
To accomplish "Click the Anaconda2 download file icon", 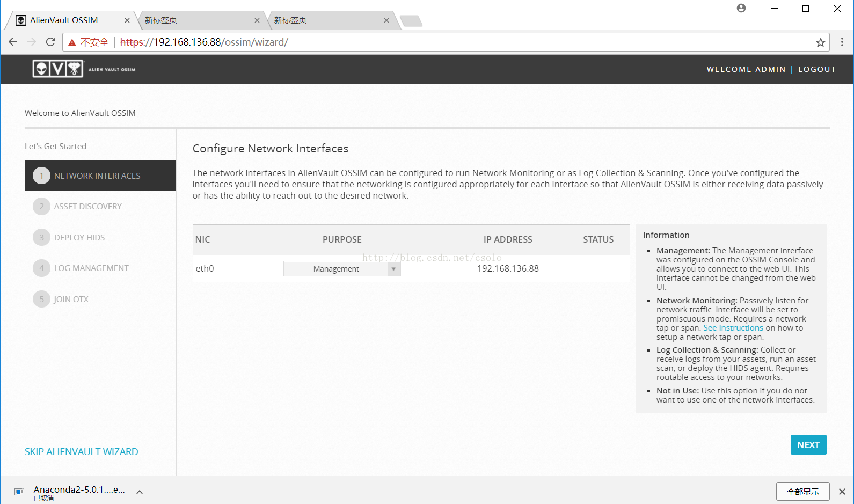I will [19, 492].
